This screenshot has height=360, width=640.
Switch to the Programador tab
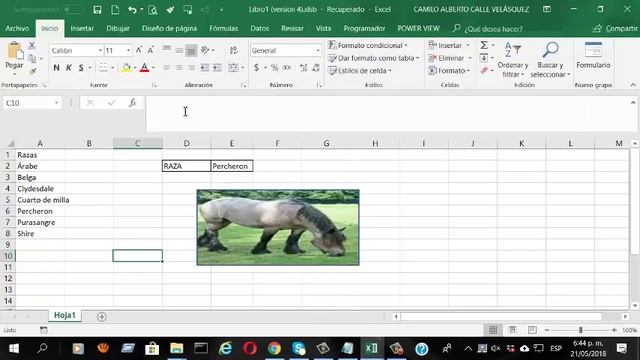pos(364,28)
